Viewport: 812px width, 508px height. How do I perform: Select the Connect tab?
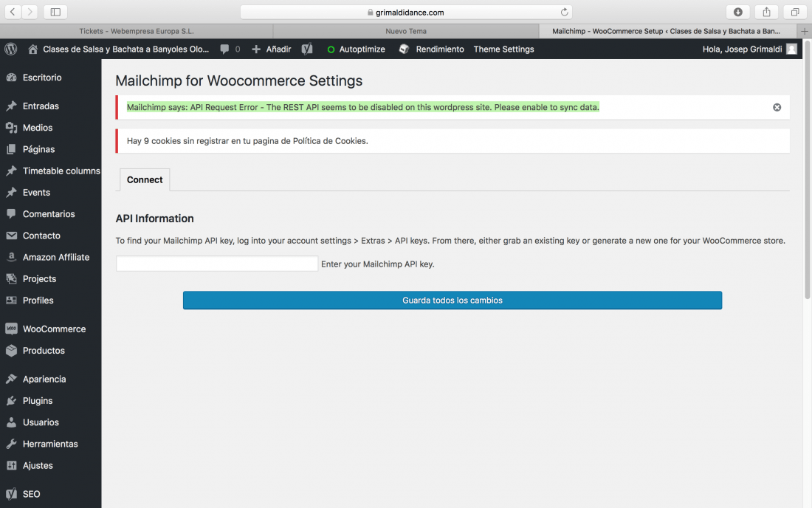(x=145, y=179)
